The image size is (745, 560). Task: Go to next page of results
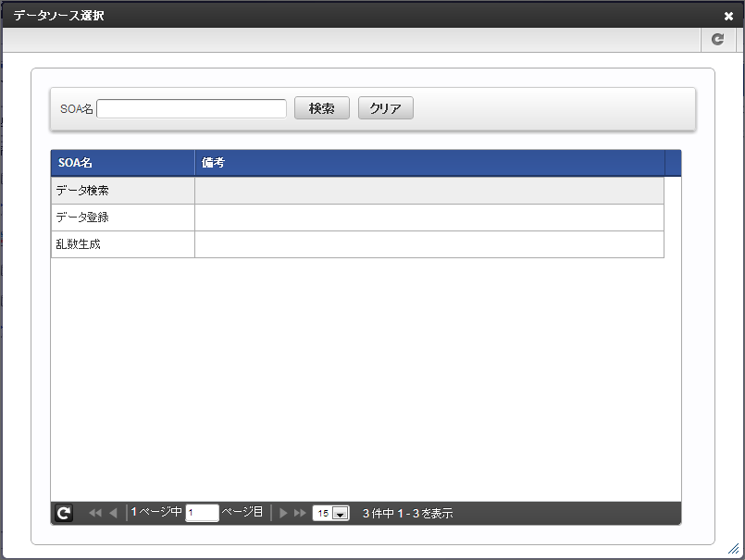click(x=283, y=513)
